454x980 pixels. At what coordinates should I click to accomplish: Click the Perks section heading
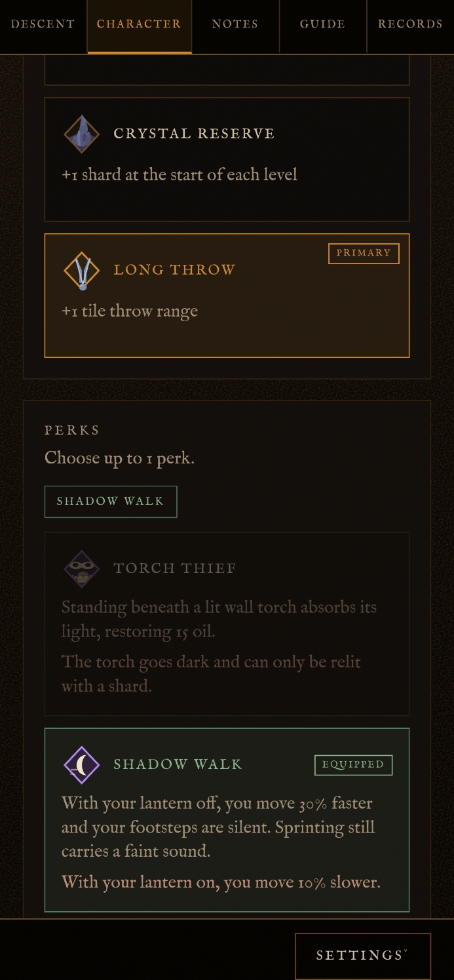pyautogui.click(x=72, y=431)
